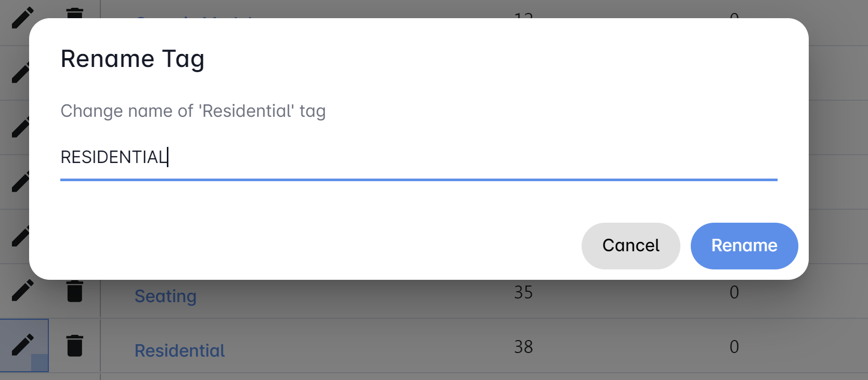Screen dimensions: 868x380
Task: Click the zero value in Seating row
Action: (734, 292)
